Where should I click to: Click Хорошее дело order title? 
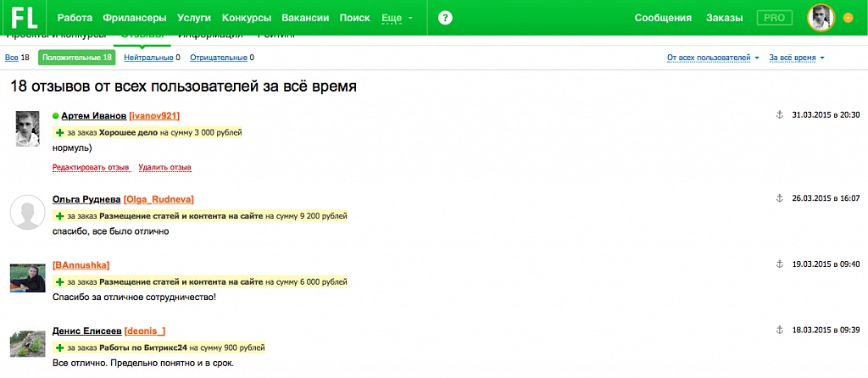[x=129, y=133]
